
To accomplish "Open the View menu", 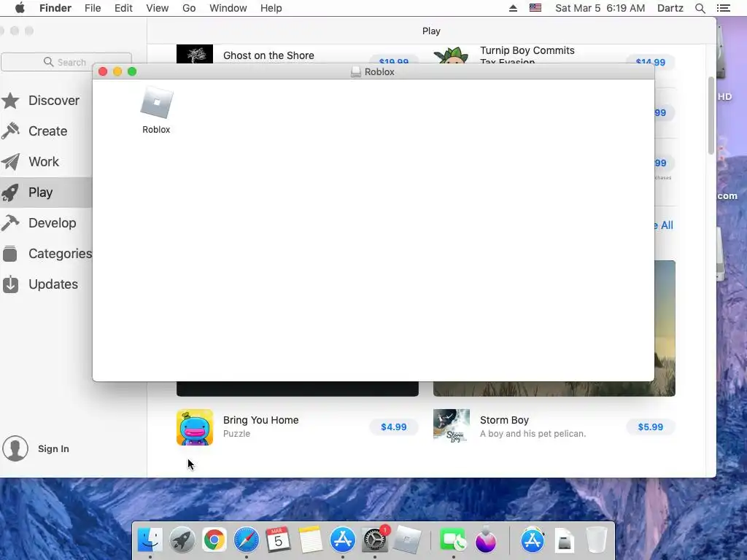I will 158,8.
